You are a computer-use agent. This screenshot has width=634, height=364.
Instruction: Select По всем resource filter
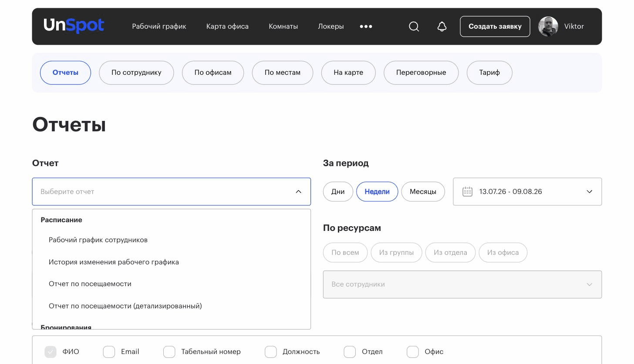345,253
